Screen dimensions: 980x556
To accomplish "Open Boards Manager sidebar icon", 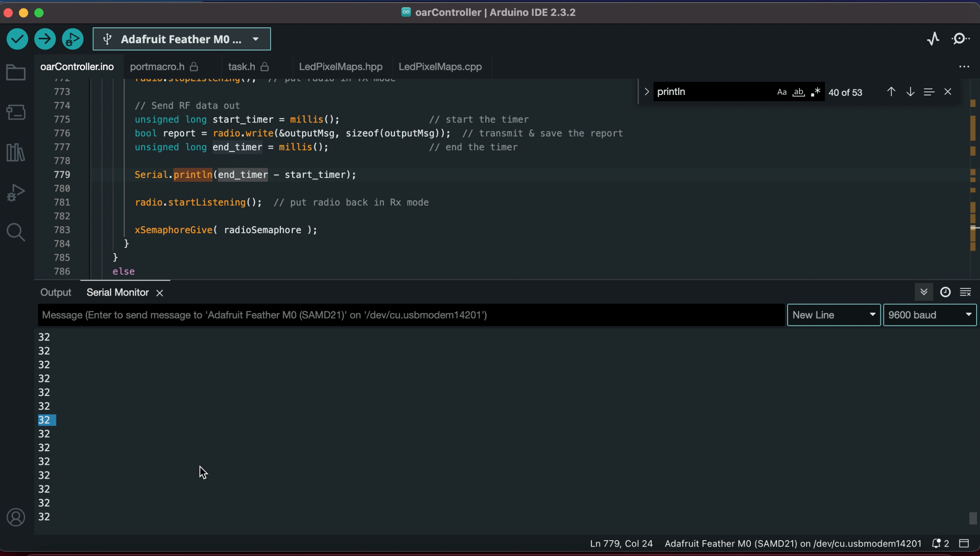I will point(16,112).
